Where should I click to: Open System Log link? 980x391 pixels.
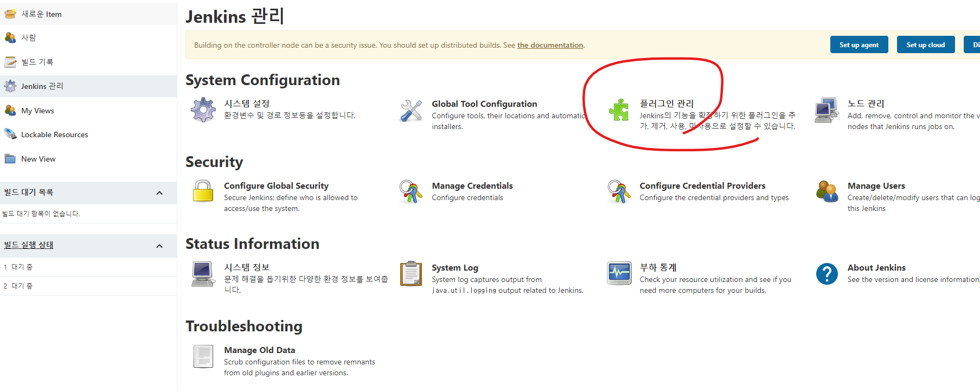455,267
